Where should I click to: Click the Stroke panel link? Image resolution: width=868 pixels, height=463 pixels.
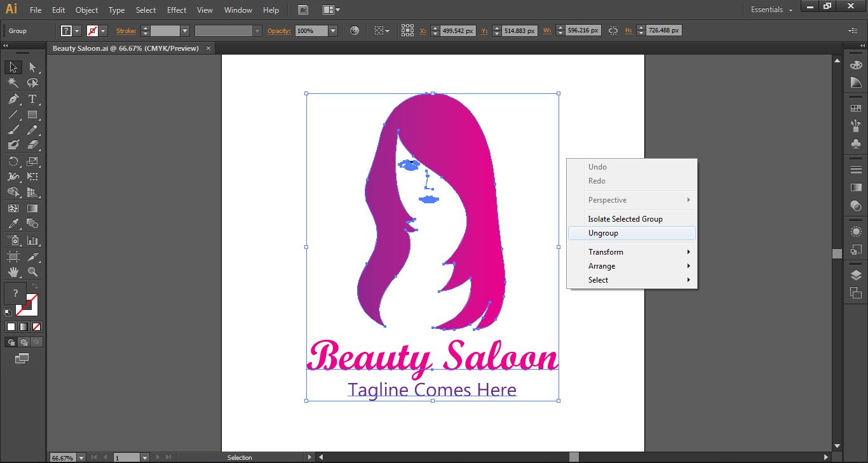(x=126, y=30)
